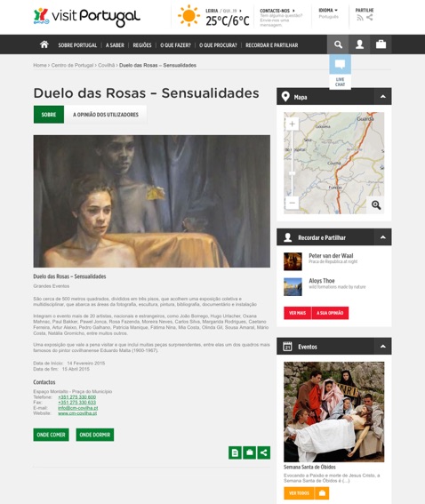Open the green document print icon

[235, 452]
